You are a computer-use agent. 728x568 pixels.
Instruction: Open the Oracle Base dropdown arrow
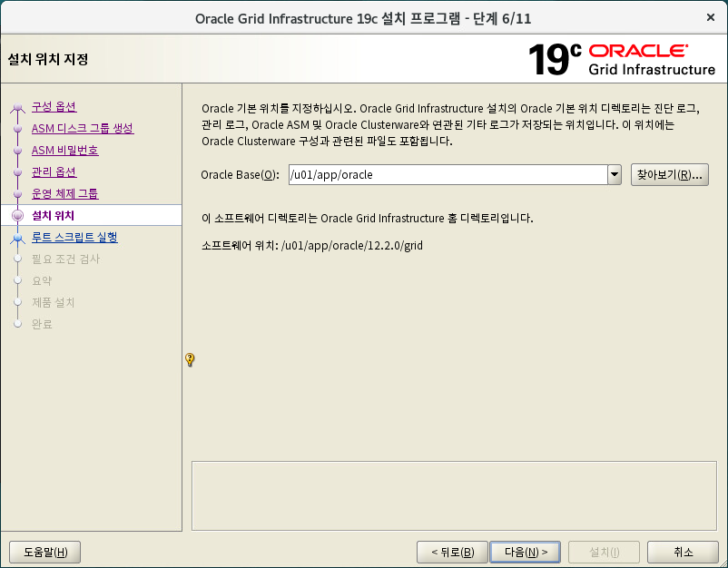[x=615, y=175]
